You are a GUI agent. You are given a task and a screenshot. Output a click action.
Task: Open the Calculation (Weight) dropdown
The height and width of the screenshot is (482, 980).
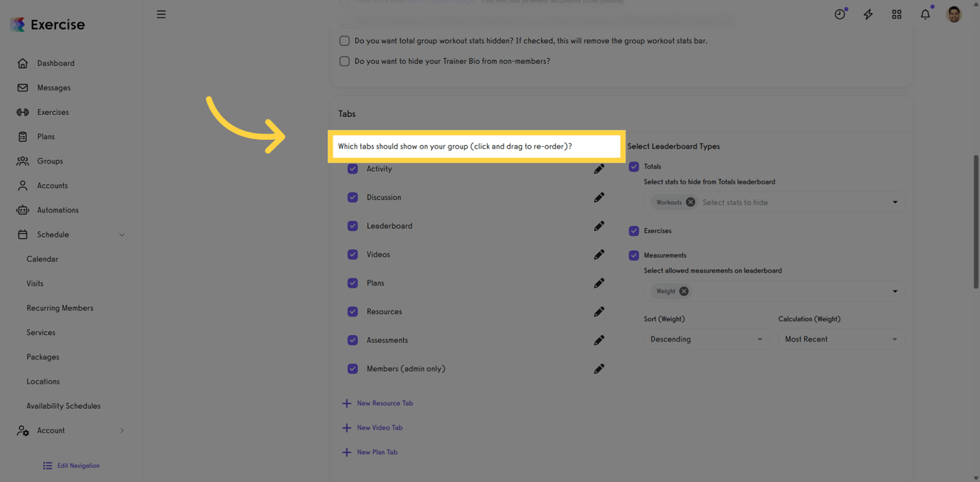pos(841,339)
